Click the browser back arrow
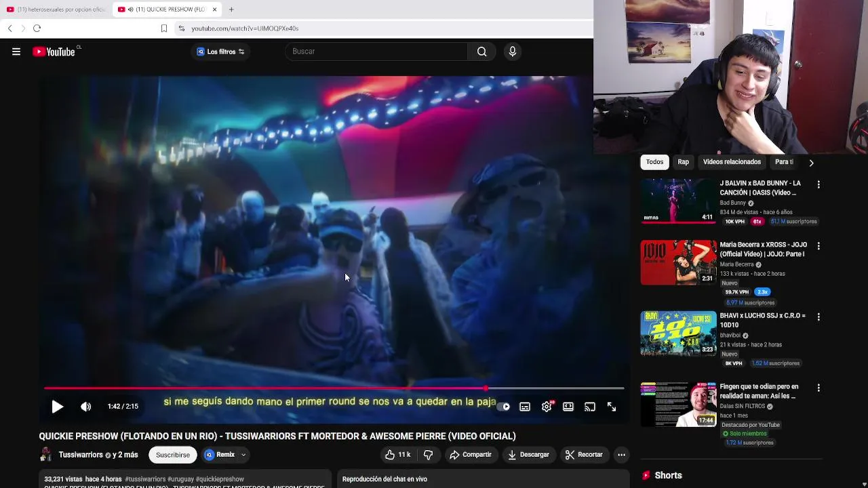 pyautogui.click(x=9, y=28)
